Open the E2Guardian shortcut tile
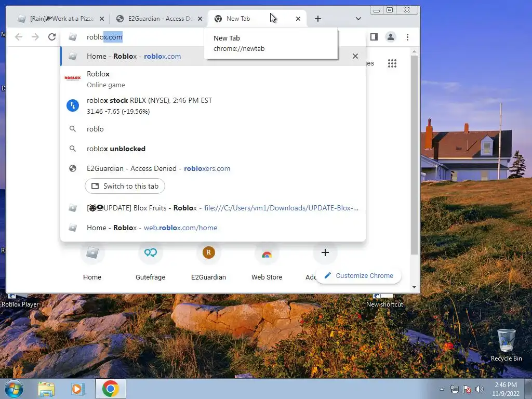 (x=209, y=262)
